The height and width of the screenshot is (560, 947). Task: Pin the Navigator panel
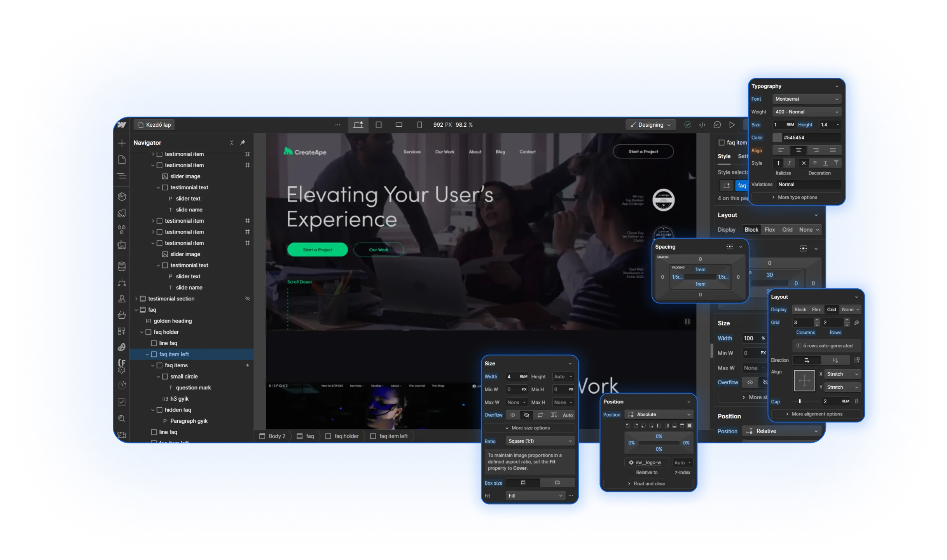pyautogui.click(x=243, y=143)
